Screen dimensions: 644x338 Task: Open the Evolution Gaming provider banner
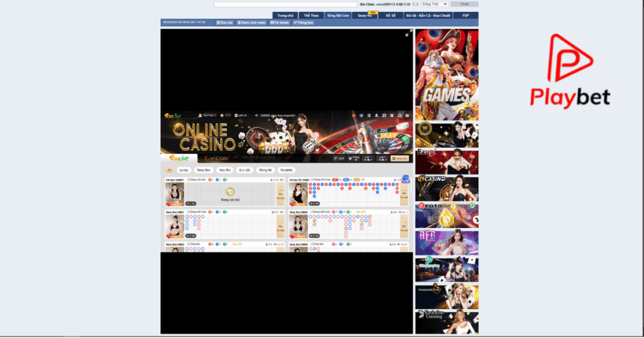pos(447,322)
